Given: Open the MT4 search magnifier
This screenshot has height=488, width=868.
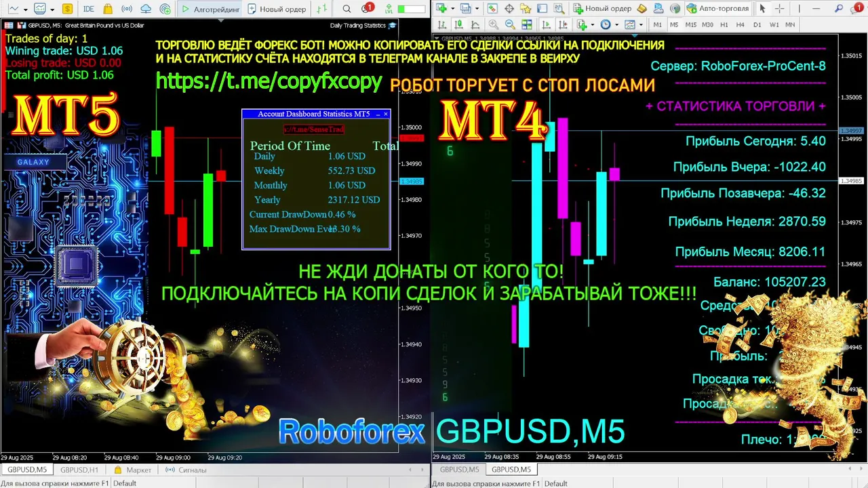Looking at the screenshot, I should [838, 8].
